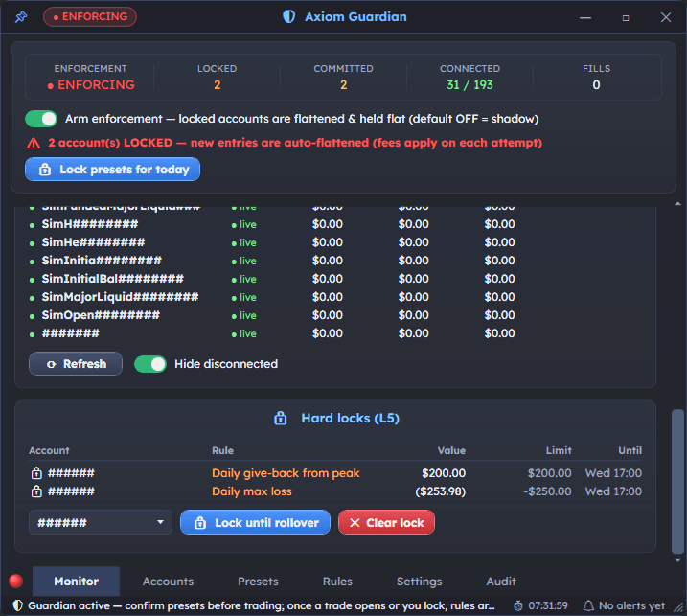
Task: Click the Axiom Guardian shield logo icon
Action: pos(288,16)
